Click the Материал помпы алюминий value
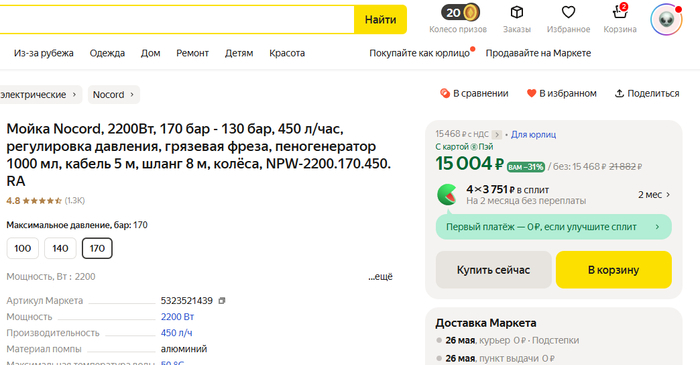Screen dimensions: 700x365 pyautogui.click(x=184, y=349)
